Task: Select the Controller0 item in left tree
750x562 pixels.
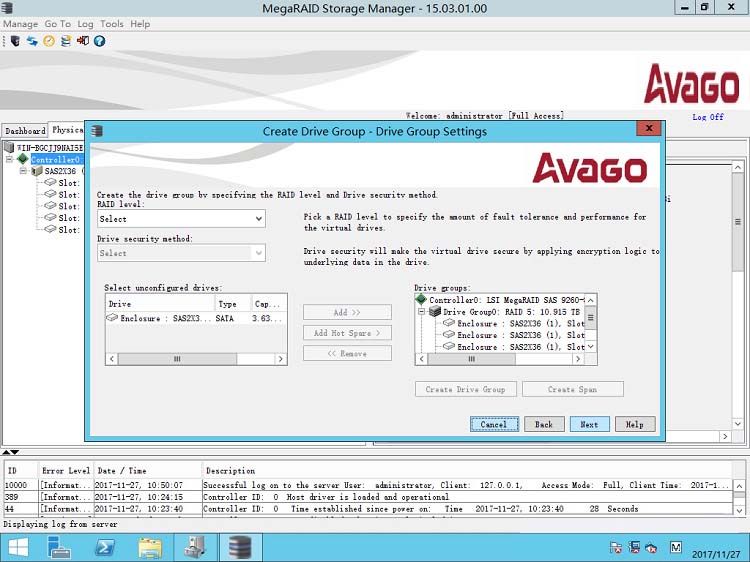Action: [56, 159]
